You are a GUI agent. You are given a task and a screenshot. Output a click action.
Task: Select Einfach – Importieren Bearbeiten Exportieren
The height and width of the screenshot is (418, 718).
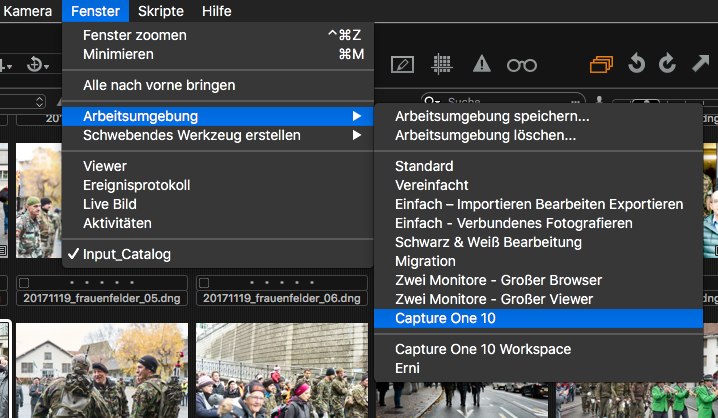pos(538,204)
